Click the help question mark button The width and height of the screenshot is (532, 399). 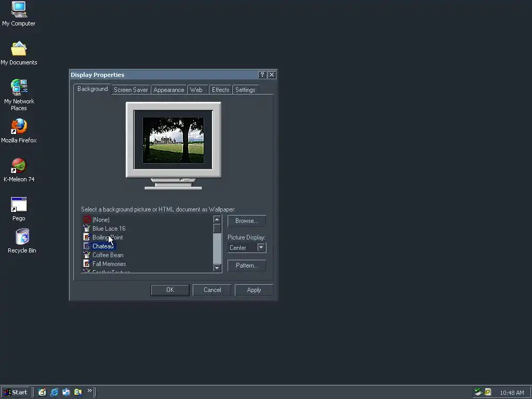coord(262,75)
